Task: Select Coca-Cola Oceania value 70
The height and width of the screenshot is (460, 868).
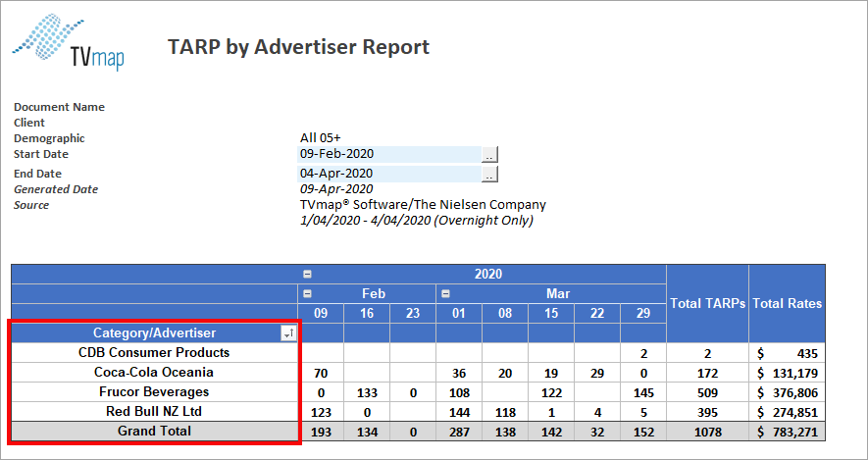Action: pos(321,374)
